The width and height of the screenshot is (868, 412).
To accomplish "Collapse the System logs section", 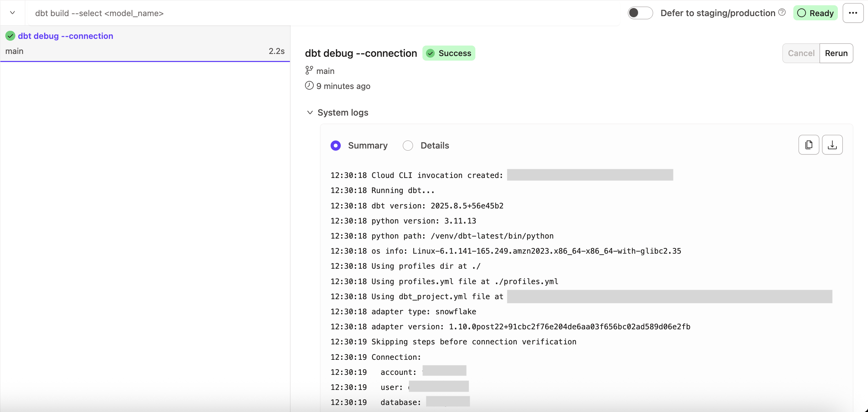I will 310,112.
